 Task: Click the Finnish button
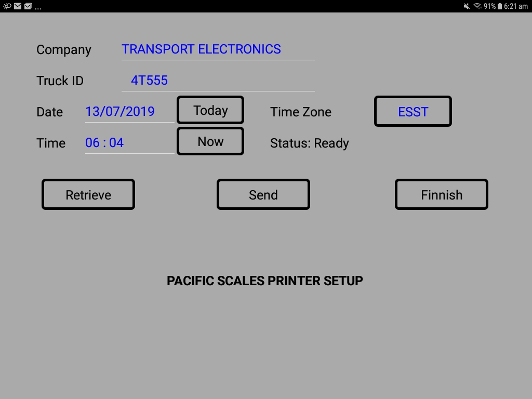point(442,194)
